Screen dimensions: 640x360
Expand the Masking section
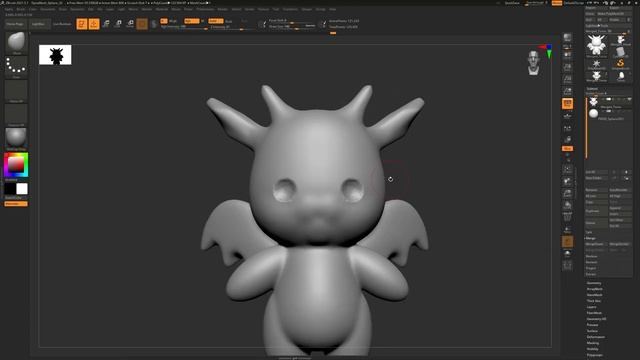(x=593, y=343)
